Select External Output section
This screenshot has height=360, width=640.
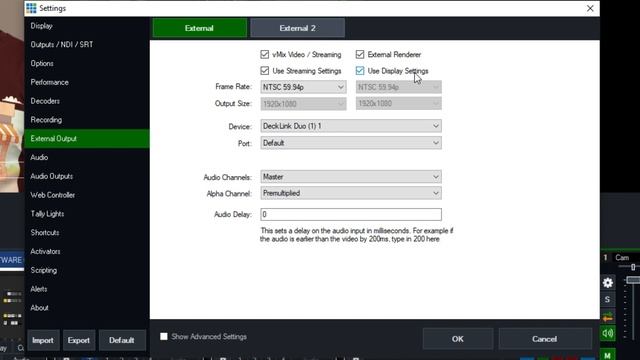87,138
